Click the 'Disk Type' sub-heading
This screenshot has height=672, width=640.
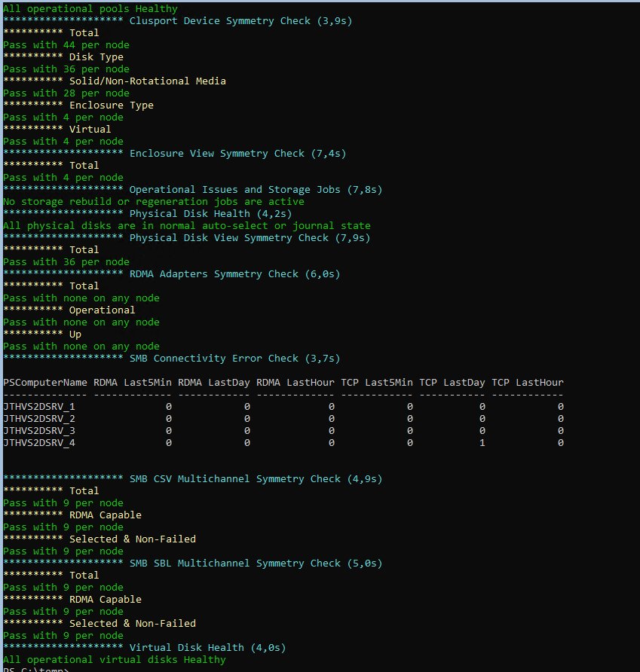point(96,57)
